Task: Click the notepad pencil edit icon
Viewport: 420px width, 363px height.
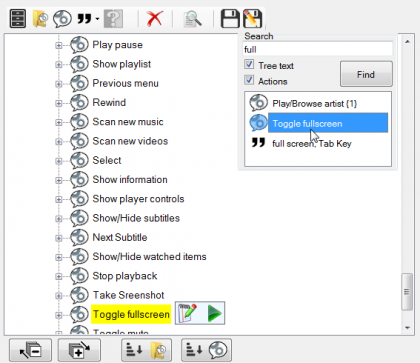Action: pyautogui.click(x=187, y=313)
